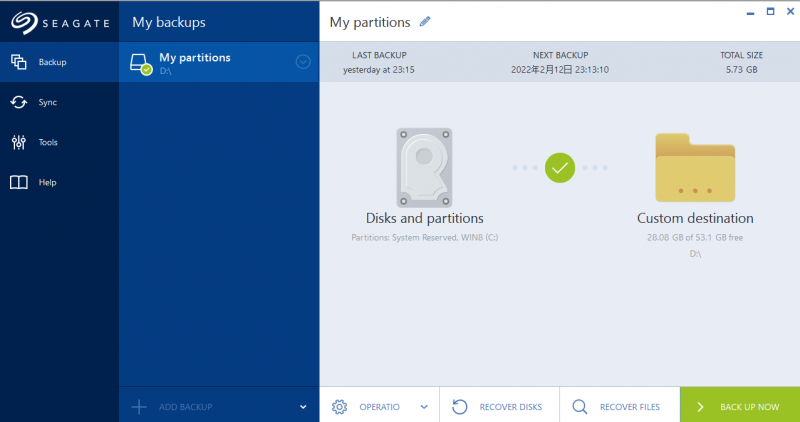Select the Sync sidebar label
This screenshot has width=800, height=422.
[47, 102]
